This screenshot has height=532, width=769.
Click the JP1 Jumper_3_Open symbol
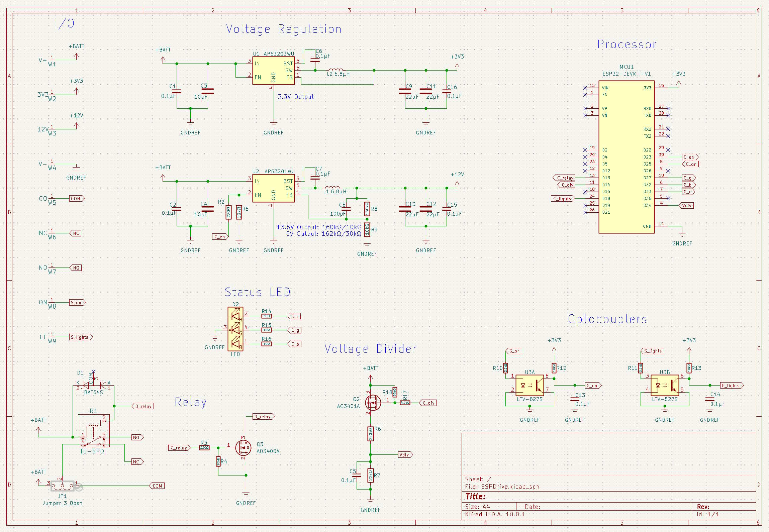[63, 486]
